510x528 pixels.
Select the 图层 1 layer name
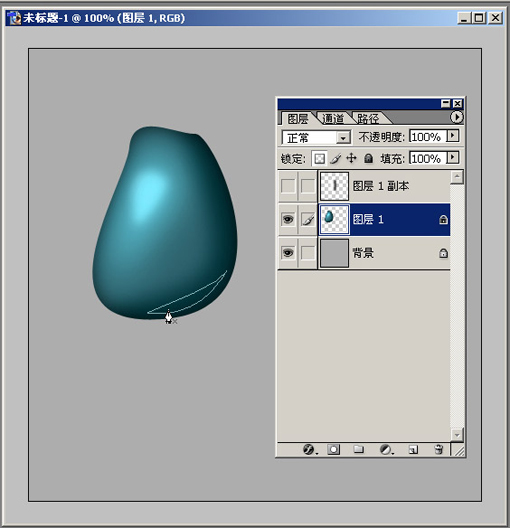click(368, 220)
